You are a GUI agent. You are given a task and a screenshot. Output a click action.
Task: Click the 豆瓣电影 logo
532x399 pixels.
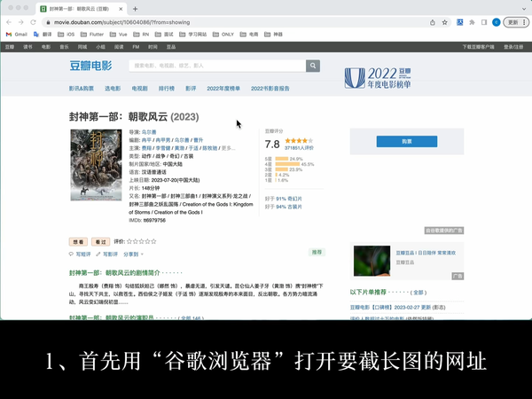point(90,66)
